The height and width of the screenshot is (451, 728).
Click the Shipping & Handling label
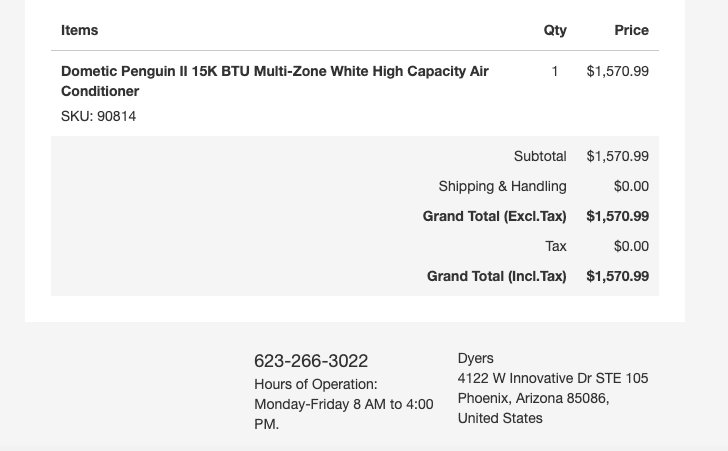(x=502, y=186)
